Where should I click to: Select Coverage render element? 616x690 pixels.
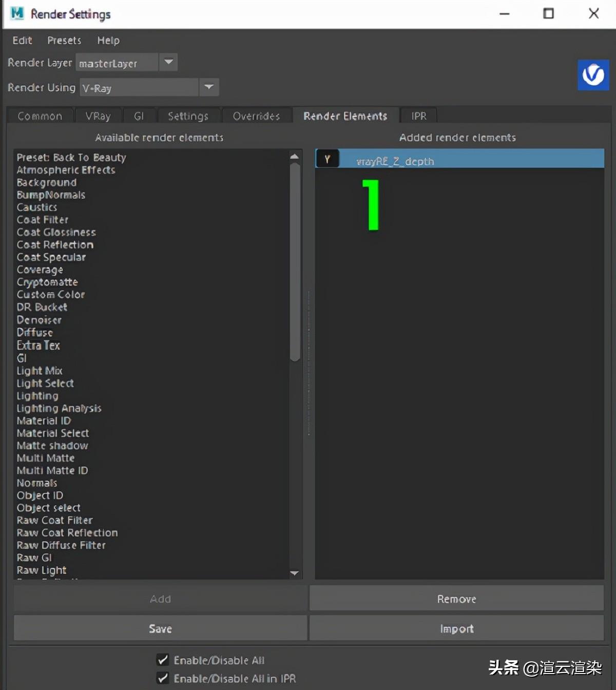[40, 270]
